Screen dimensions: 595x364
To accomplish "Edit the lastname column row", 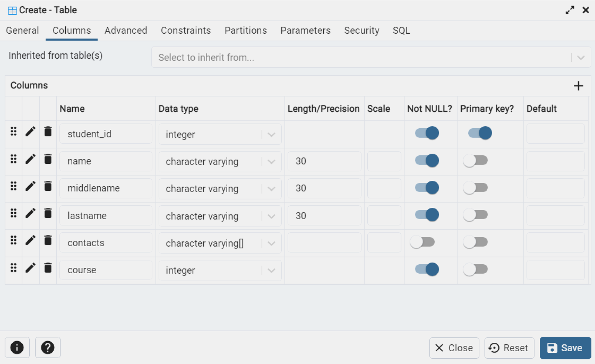I will pyautogui.click(x=31, y=213).
